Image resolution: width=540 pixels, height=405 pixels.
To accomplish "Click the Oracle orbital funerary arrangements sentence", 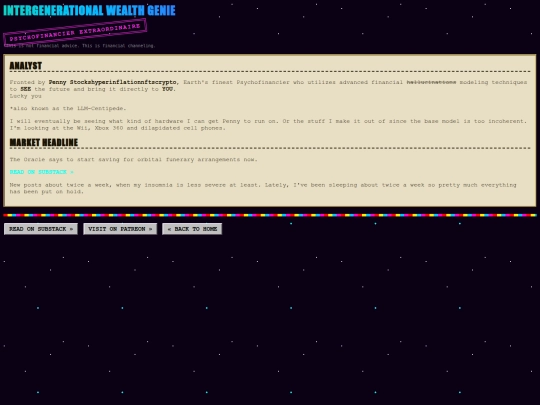I will [x=133, y=159].
